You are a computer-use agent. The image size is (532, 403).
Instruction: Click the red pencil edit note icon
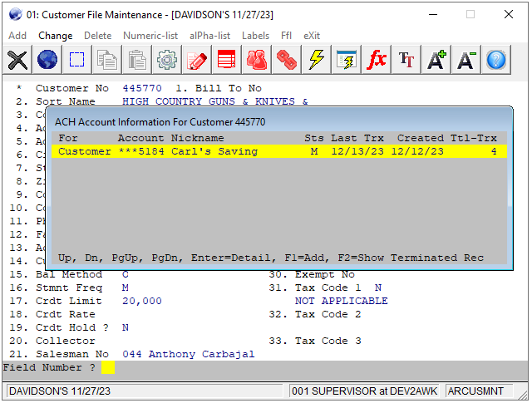(196, 60)
